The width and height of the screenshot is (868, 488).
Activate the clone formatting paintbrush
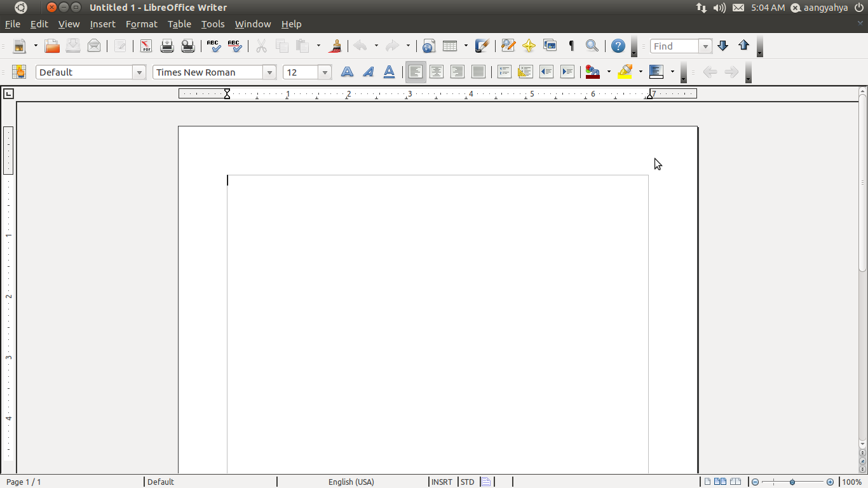335,46
